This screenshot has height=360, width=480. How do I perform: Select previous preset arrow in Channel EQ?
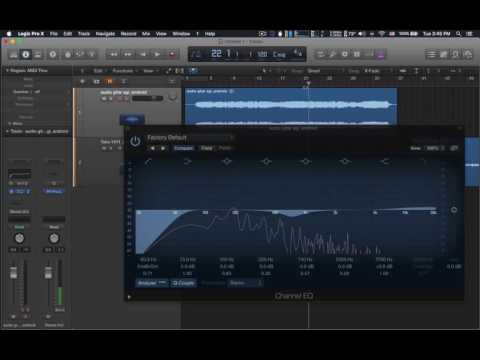152,148
